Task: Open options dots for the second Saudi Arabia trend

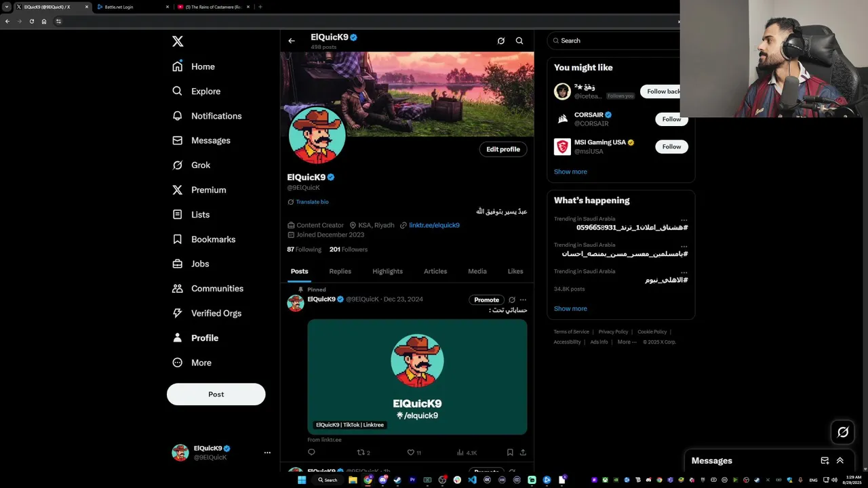Action: (x=684, y=246)
